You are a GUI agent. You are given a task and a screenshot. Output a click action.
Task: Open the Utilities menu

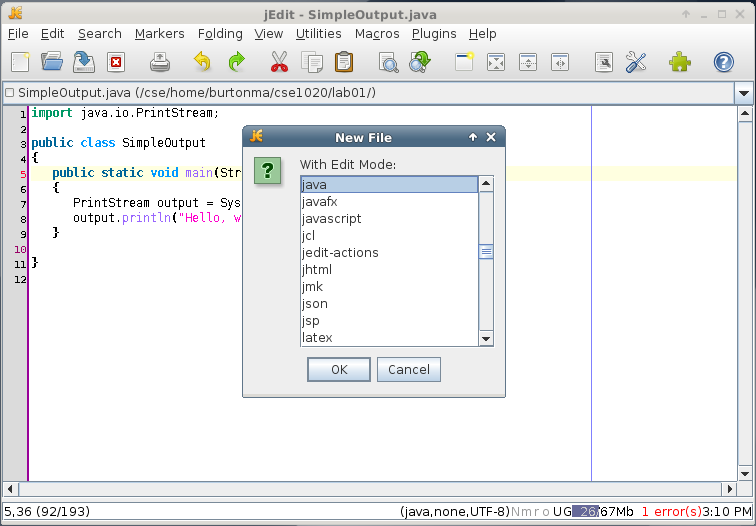click(x=319, y=34)
